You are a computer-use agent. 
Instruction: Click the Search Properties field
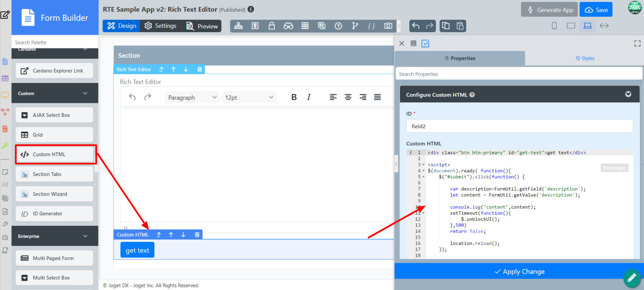519,74
